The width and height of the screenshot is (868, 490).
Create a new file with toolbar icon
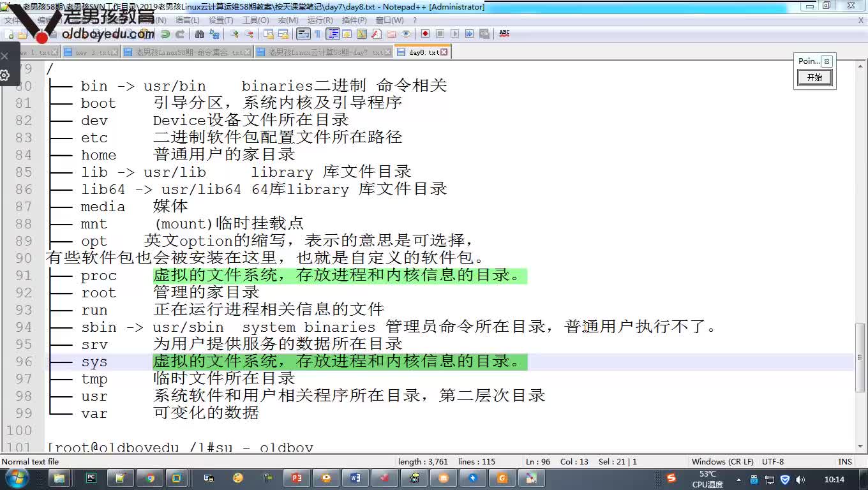pos(10,34)
